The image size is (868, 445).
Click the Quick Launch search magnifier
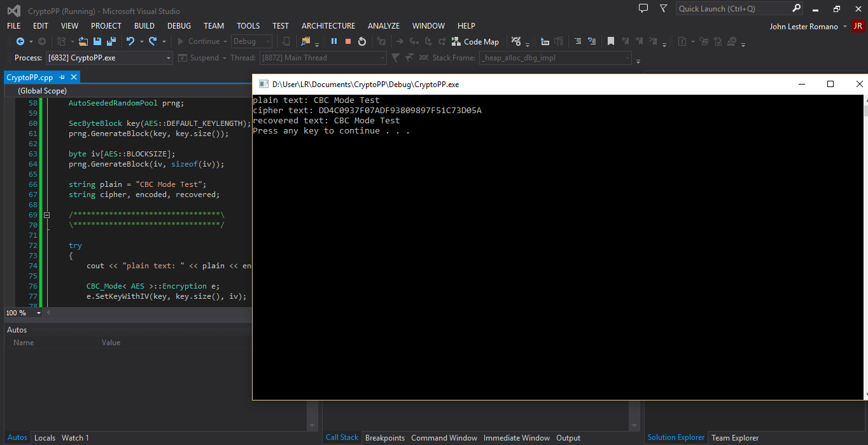click(x=797, y=8)
